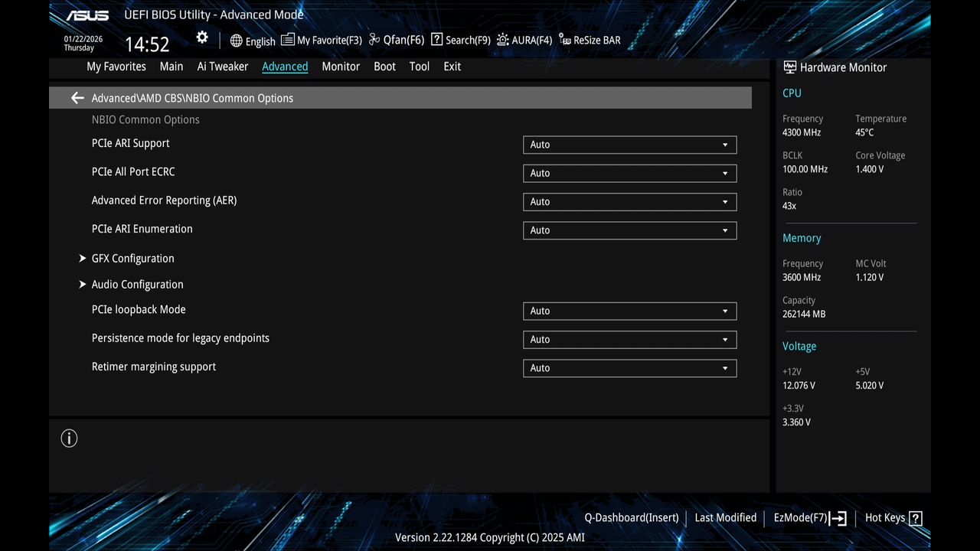980x551 pixels.
Task: Open the Advanced Error Reporting (AER) dropdown
Action: click(x=629, y=201)
